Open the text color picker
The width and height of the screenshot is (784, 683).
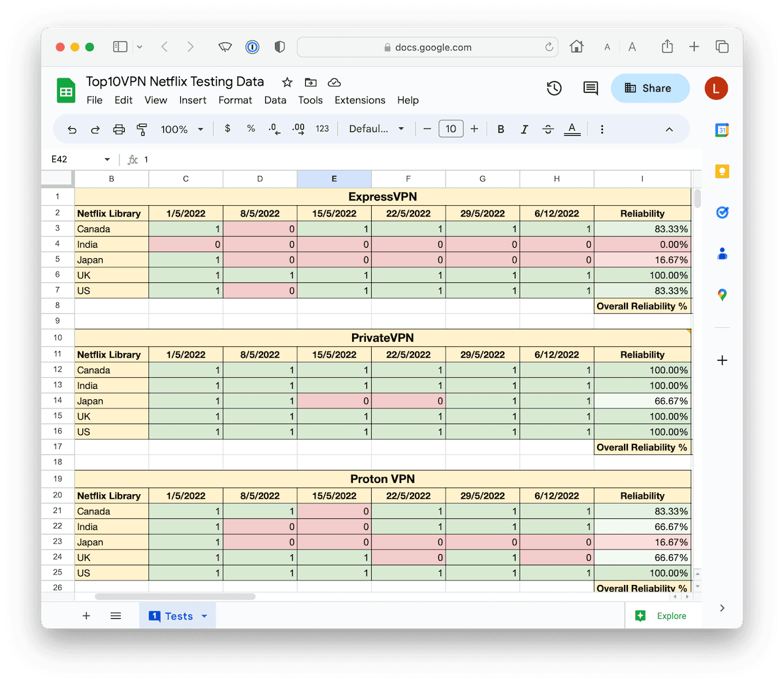[x=572, y=129]
